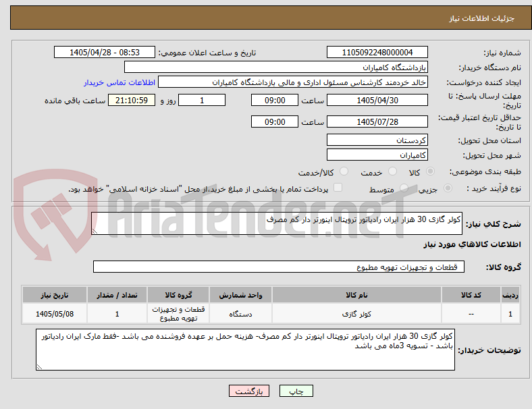The width and height of the screenshot is (532, 409).
Task: Click the requester field خالد خردمند
Action: point(293,82)
